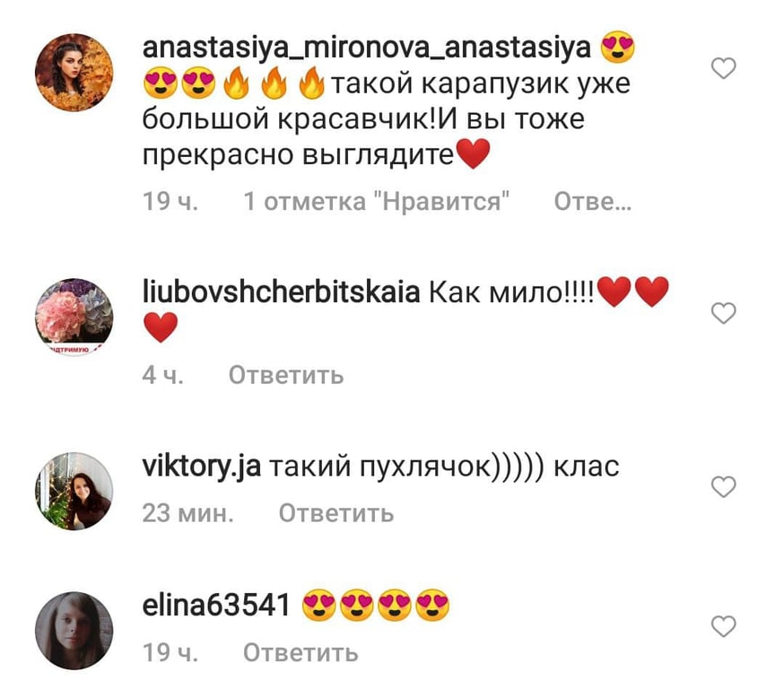Screen dimensions: 784x689
Task: Open liubovshcherbitskaia's flower avatar
Action: (74, 317)
